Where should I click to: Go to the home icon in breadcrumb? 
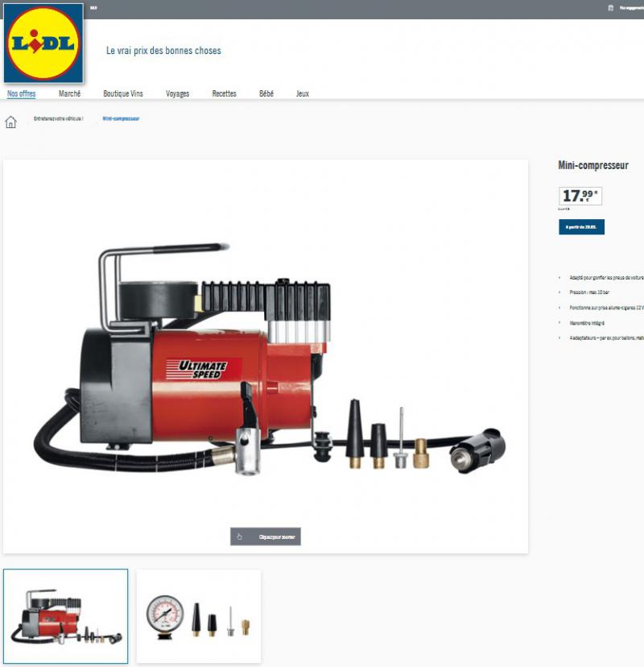tap(10, 122)
